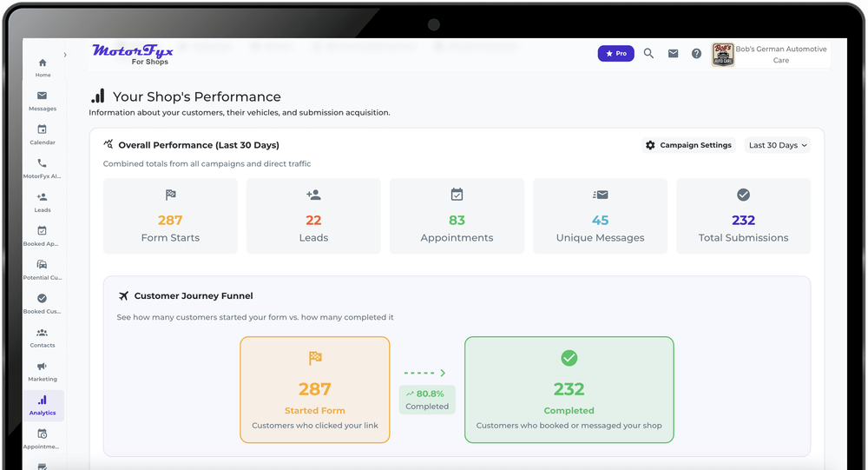
Task: Open Booked Appointments in the sidebar
Action: [43, 235]
